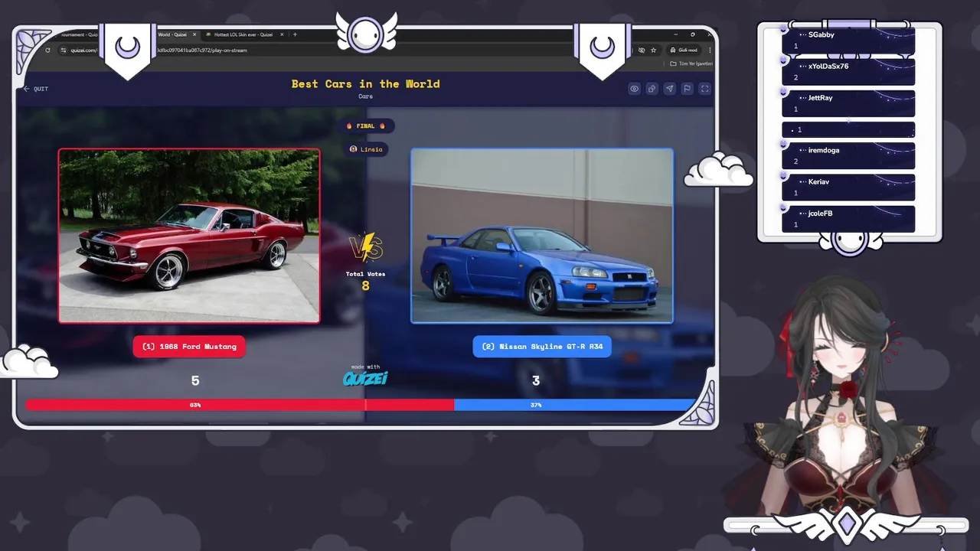Click the Best Cars in the World title
Viewport: 980px width, 551px height.
365,84
